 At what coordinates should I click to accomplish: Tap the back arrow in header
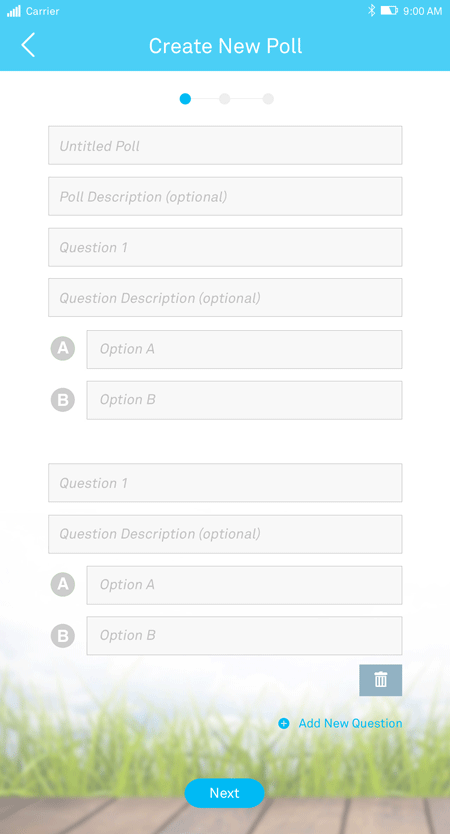pos(28,45)
